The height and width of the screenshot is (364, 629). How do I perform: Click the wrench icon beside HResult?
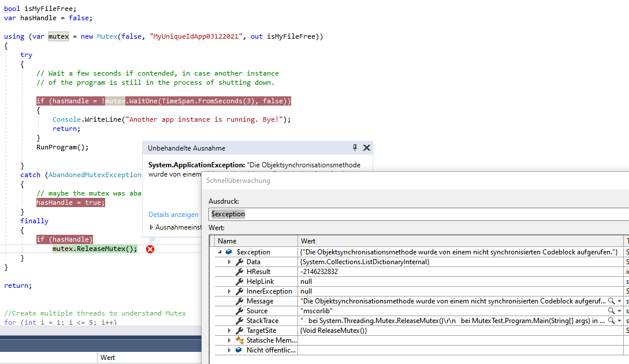239,272
